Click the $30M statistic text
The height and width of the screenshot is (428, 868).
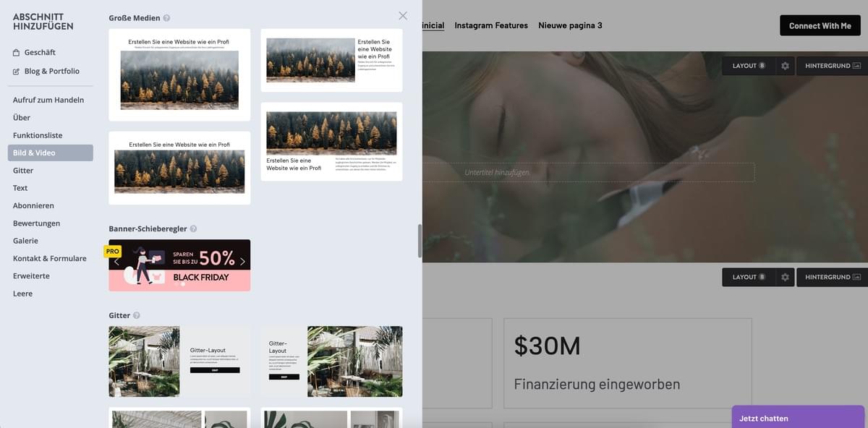pos(548,346)
